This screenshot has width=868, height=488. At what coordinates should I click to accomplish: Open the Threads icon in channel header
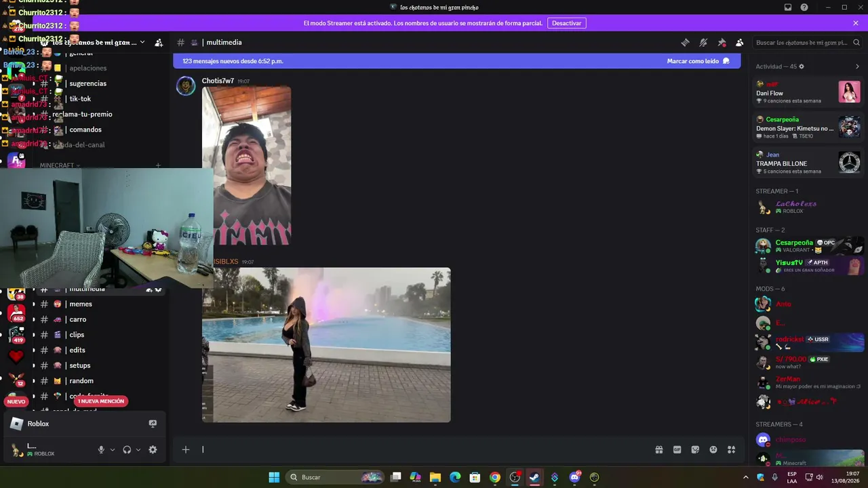[x=686, y=42]
